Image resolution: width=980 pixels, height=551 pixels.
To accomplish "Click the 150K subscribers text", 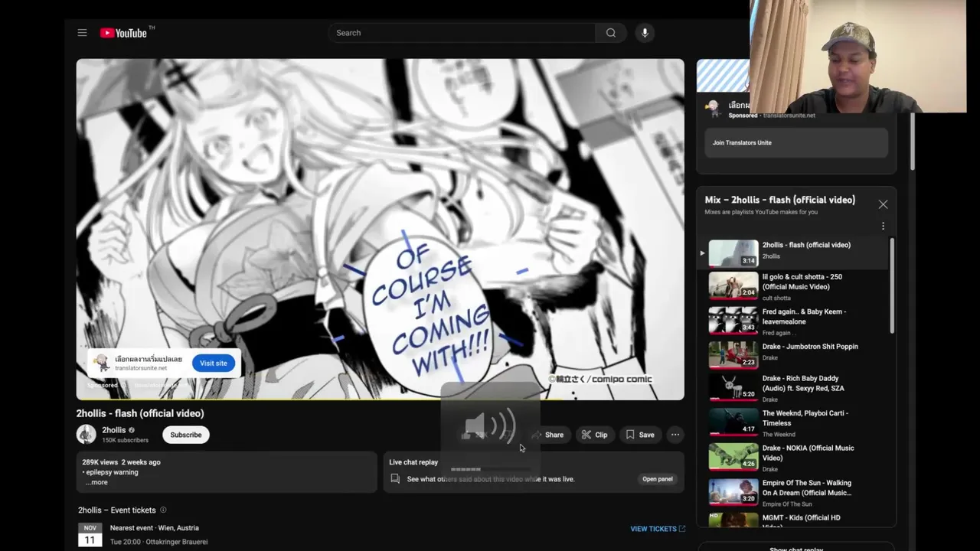I will 125,441.
